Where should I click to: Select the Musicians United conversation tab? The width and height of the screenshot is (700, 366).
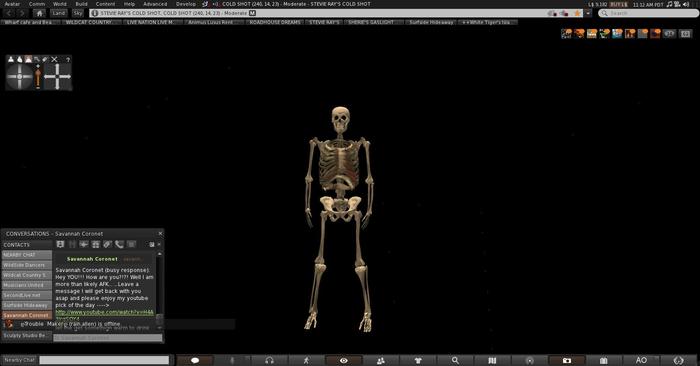(x=27, y=285)
